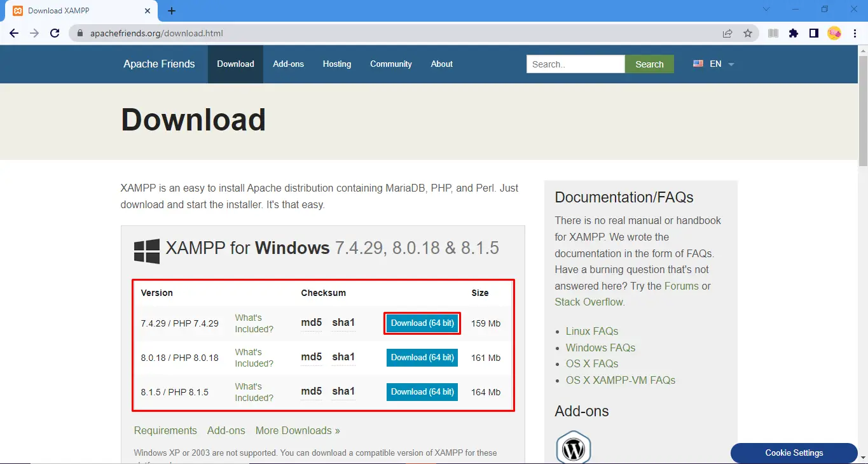Click md5 checksum for 8.1.5
This screenshot has height=464, width=868.
click(312, 391)
